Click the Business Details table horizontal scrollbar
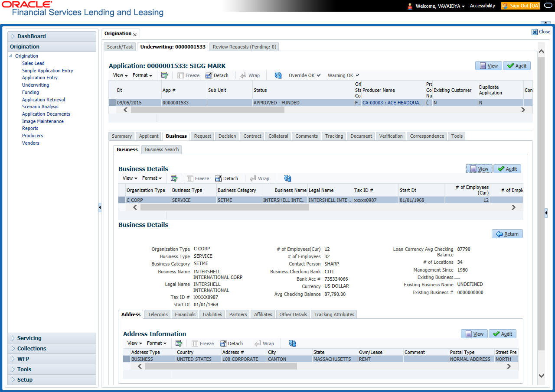This screenshot has height=392, width=555. (224, 207)
